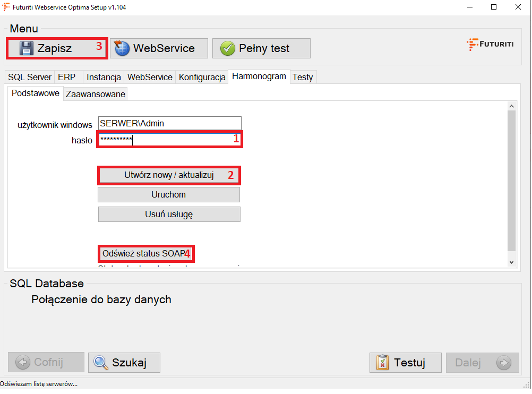
Task: Click the hasło password field
Action: 169,140
